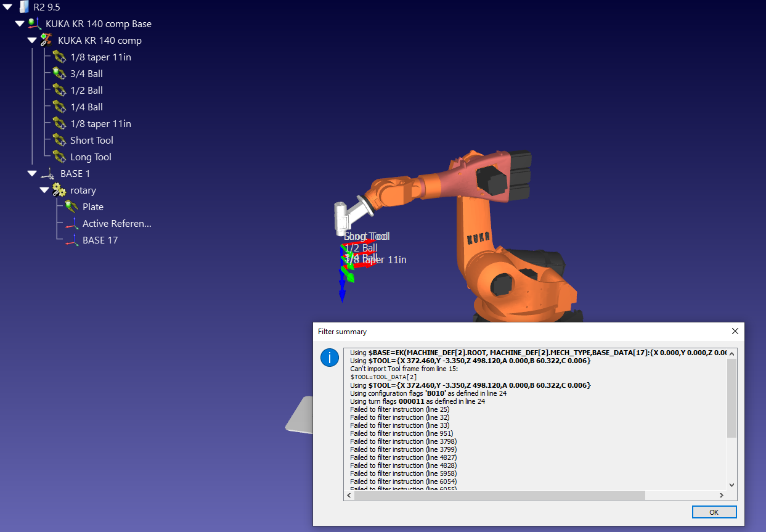The image size is (766, 532).
Task: Select the Active Reference tree item
Action: [x=116, y=224]
